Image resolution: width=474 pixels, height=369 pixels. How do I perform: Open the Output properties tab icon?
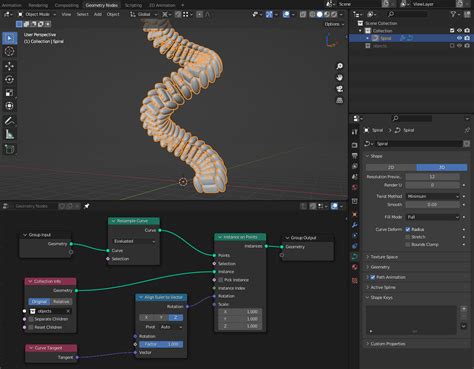click(x=355, y=156)
